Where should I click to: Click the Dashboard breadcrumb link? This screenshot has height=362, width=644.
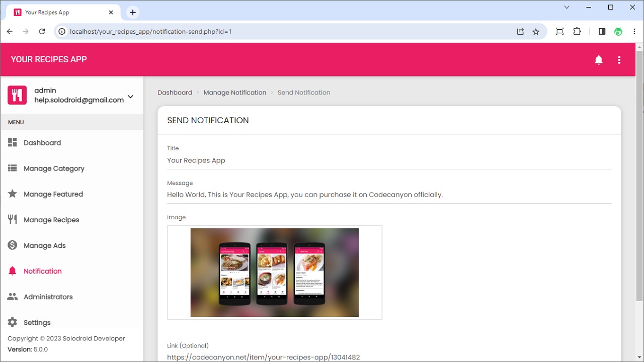[175, 93]
